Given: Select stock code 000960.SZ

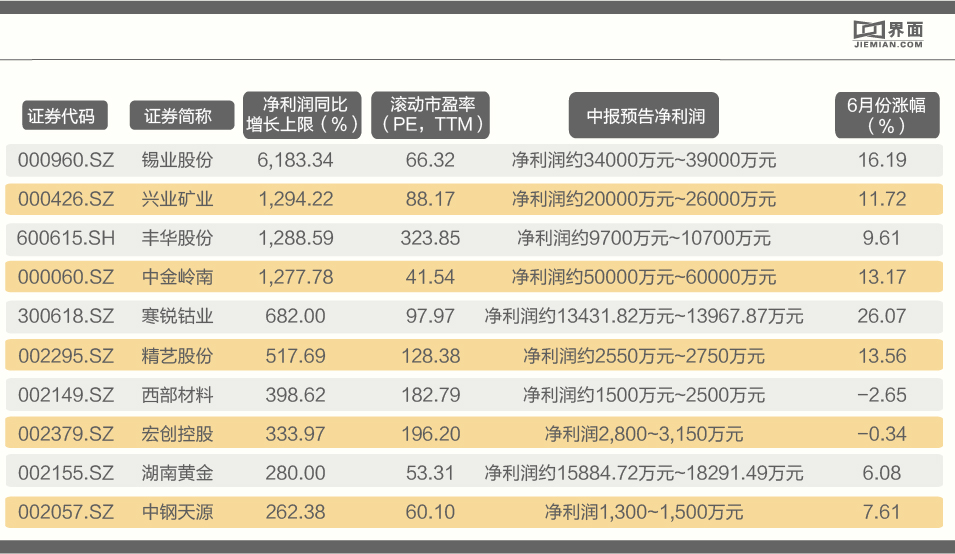Looking at the screenshot, I should [x=66, y=160].
